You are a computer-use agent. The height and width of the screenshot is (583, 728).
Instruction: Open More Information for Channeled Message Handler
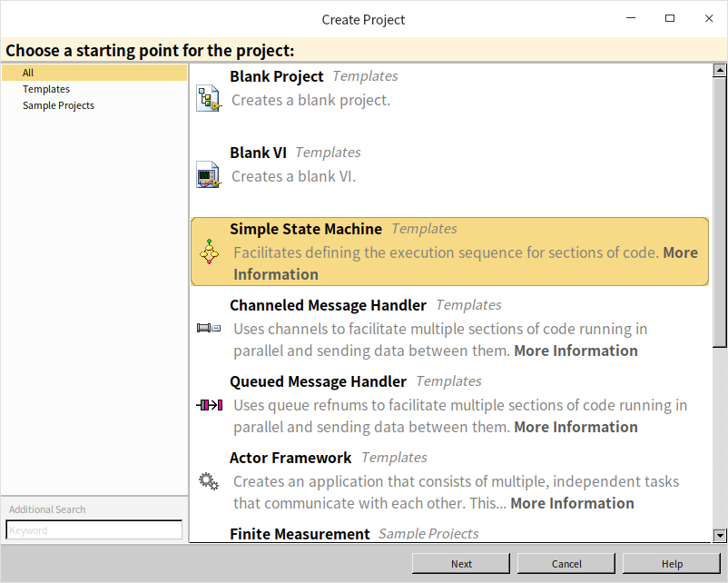pyautogui.click(x=576, y=351)
